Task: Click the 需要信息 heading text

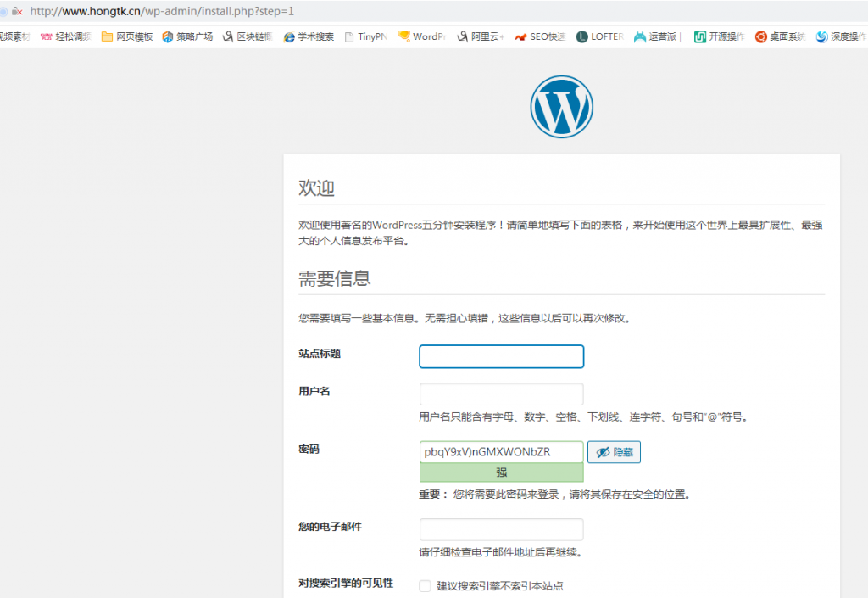Action: pos(334,278)
